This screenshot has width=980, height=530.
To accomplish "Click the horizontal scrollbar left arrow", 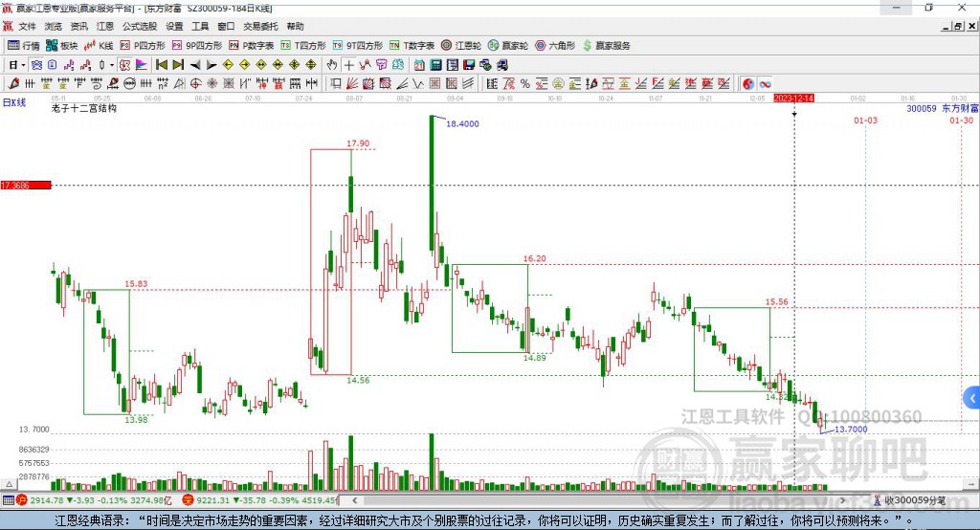I will [x=355, y=500].
